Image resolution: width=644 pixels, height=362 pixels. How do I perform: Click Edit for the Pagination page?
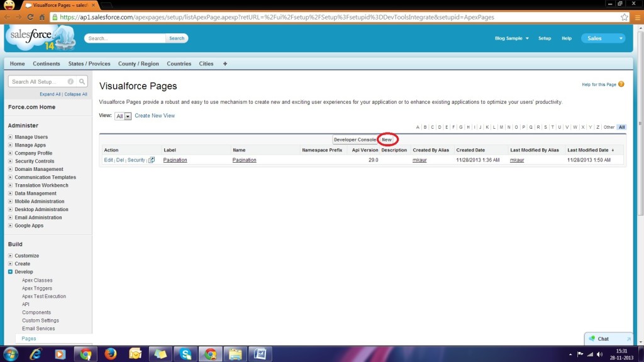pyautogui.click(x=108, y=160)
